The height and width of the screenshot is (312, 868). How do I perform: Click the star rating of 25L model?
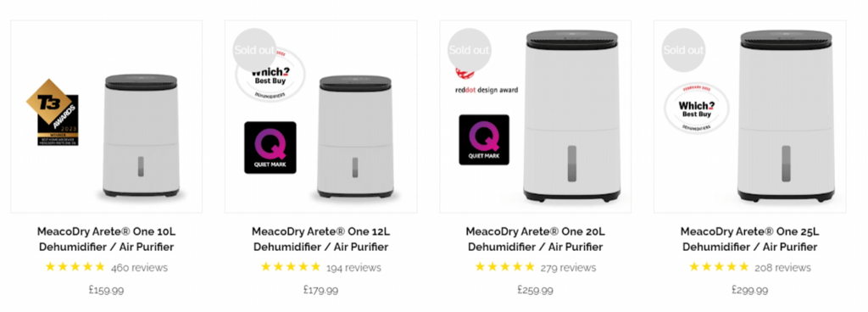point(719,267)
